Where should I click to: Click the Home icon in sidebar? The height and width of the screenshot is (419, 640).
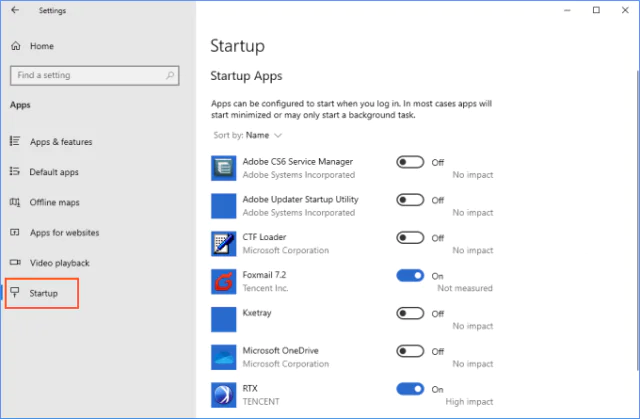click(16, 46)
